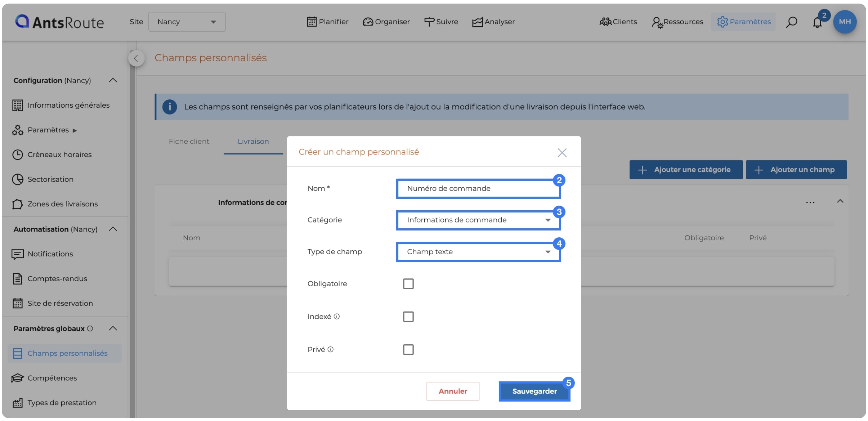Open the Catégorie dropdown
This screenshot has width=868, height=421.
(478, 220)
